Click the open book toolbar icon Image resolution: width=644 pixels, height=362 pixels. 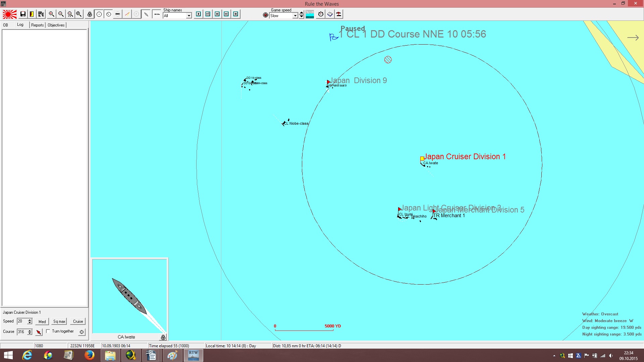tap(330, 14)
